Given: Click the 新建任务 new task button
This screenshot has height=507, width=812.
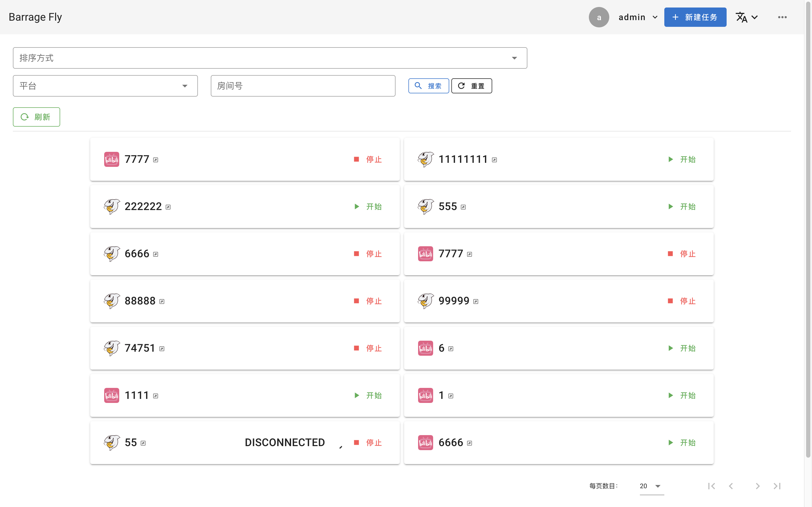Looking at the screenshot, I should [x=695, y=17].
